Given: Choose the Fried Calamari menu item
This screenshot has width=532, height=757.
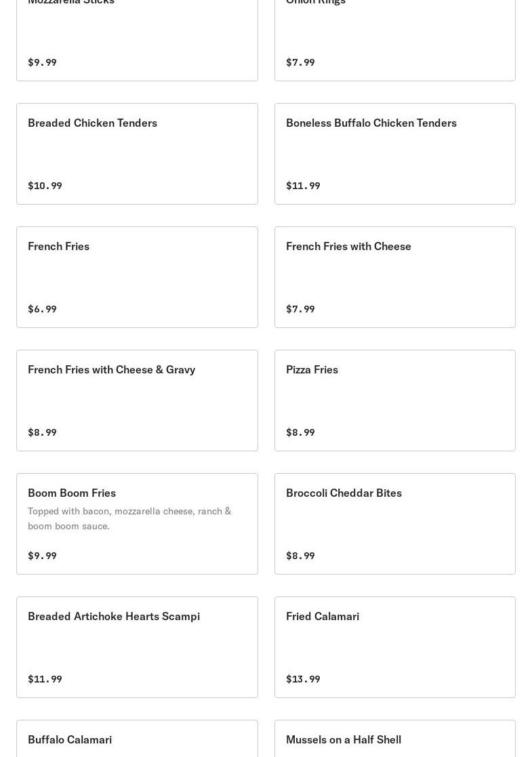Looking at the screenshot, I should coord(394,647).
